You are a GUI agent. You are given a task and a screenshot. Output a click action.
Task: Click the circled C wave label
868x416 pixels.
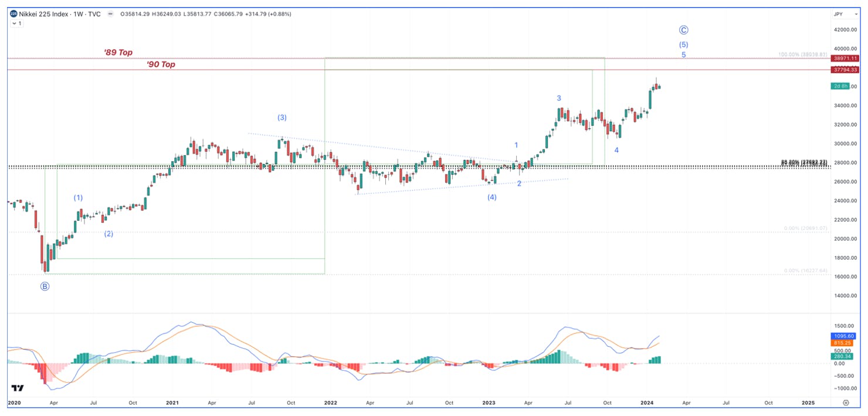click(683, 30)
